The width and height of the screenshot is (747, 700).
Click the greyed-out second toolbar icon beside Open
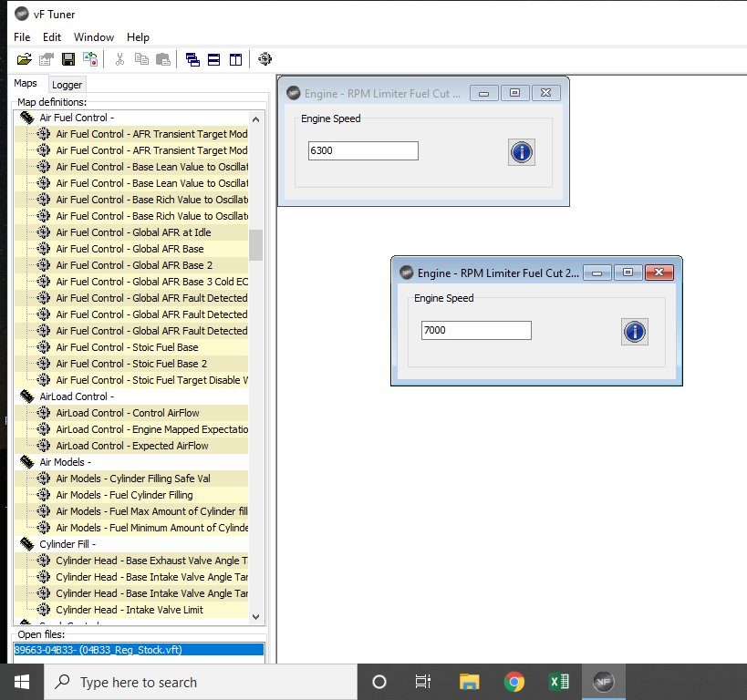[47, 59]
